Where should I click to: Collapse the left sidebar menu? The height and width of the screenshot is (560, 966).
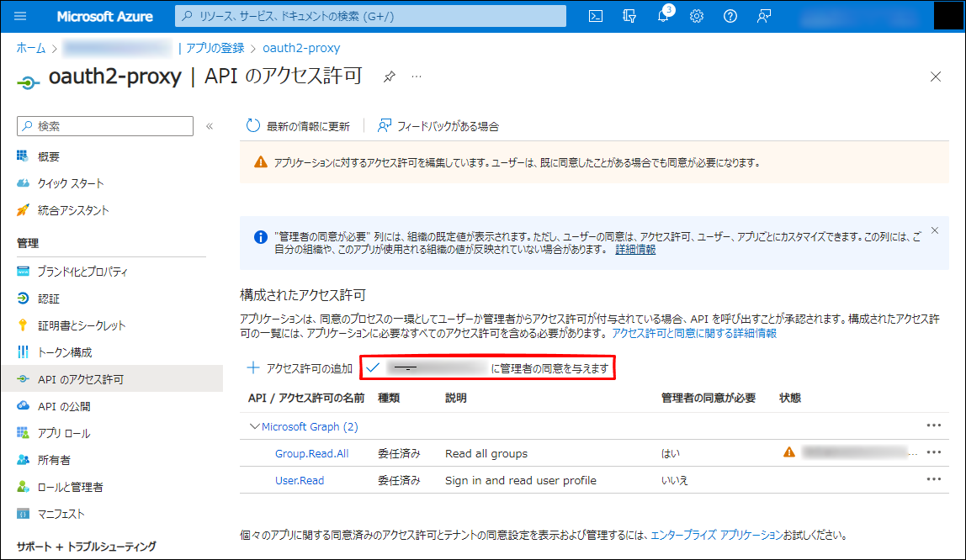click(210, 126)
